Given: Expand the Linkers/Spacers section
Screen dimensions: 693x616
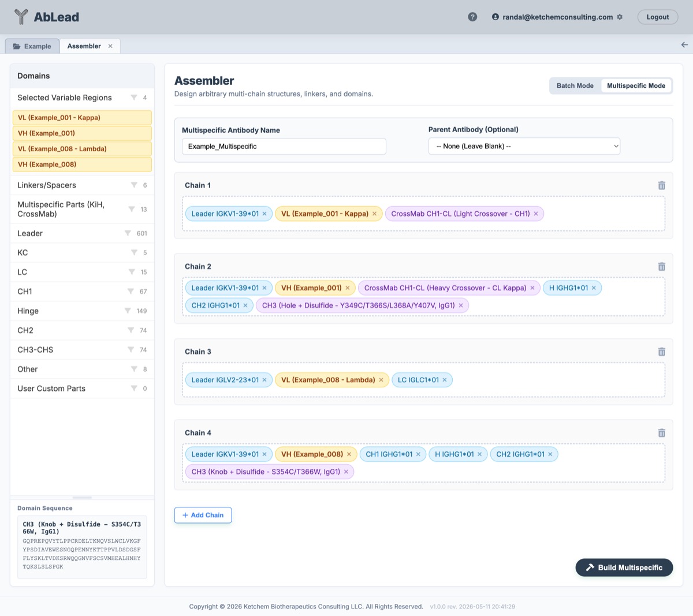Looking at the screenshot, I should coord(82,185).
